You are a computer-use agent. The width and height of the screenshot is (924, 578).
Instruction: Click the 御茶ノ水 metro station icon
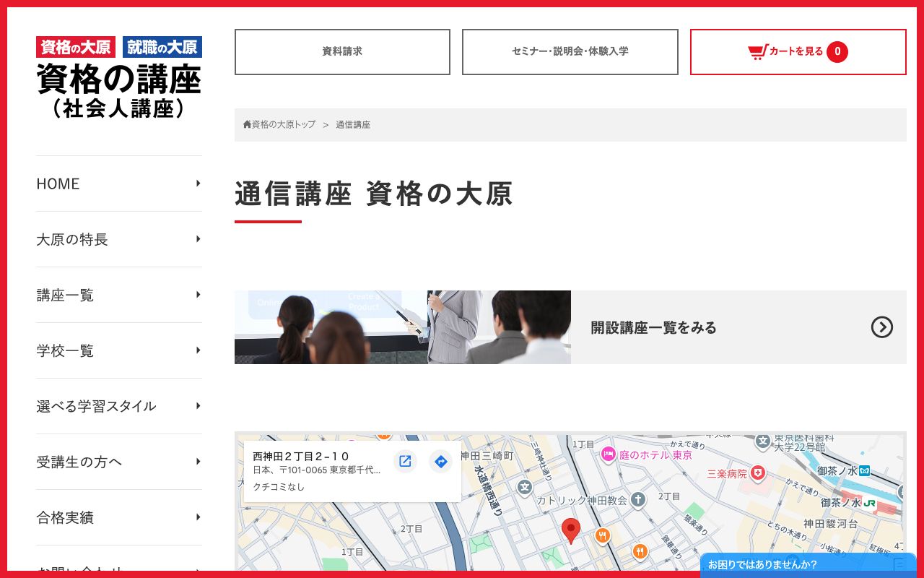pos(863,470)
